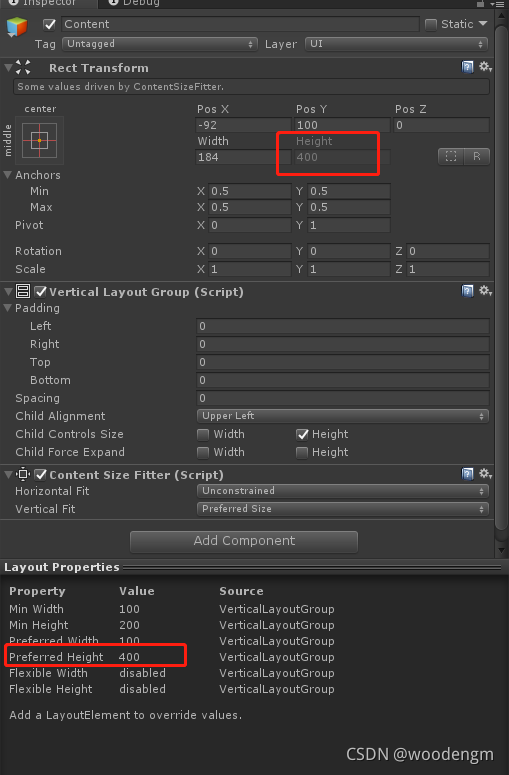The height and width of the screenshot is (775, 509).
Task: Switch to the Debug tab
Action: point(134,3)
